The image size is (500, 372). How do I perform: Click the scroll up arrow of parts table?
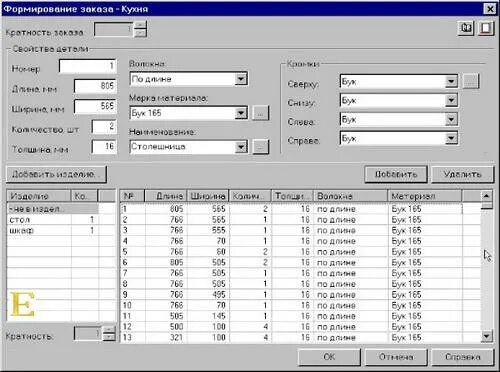pyautogui.click(x=487, y=196)
